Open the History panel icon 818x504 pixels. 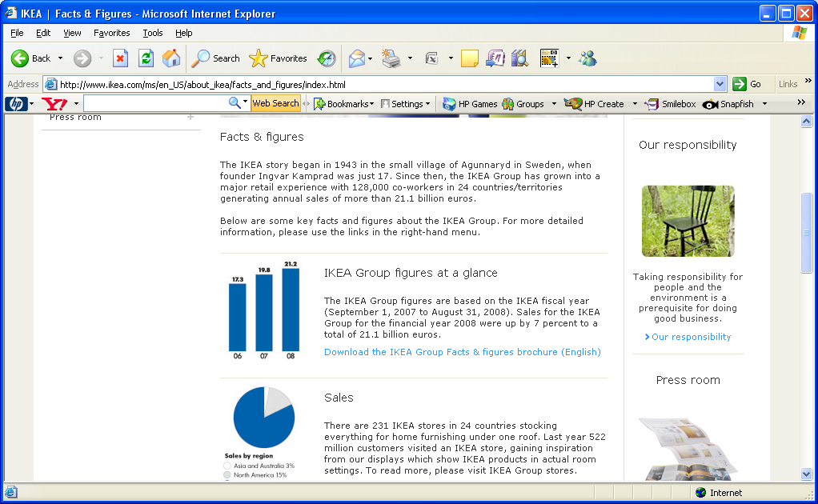point(327,58)
